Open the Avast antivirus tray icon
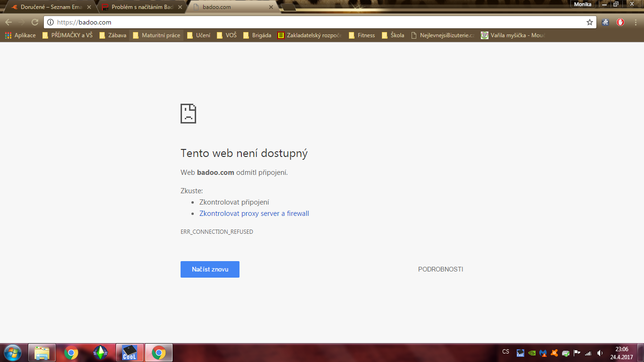 (554, 353)
